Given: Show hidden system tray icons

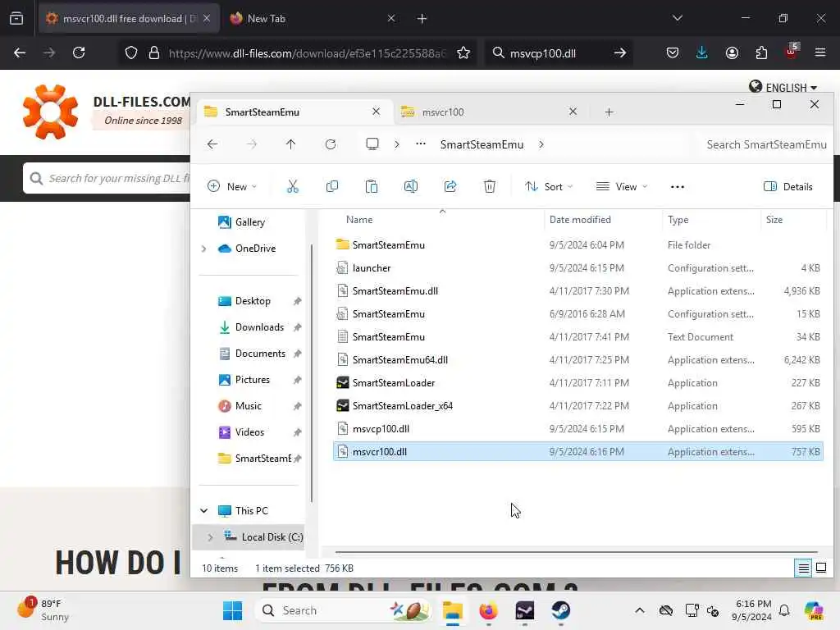Looking at the screenshot, I should (640, 610).
